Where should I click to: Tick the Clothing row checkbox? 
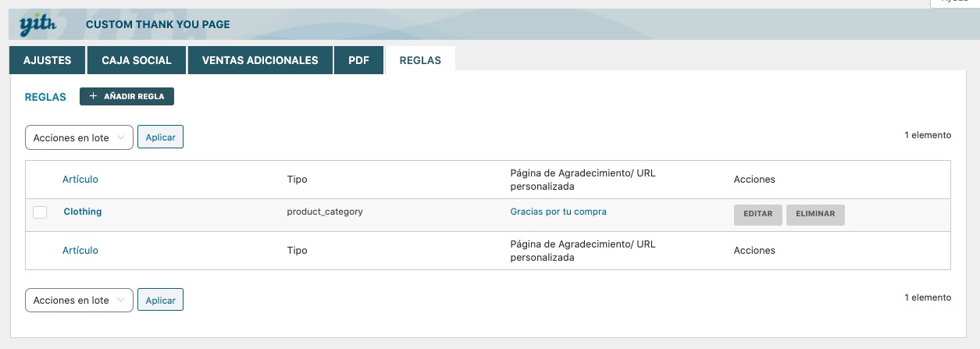41,212
